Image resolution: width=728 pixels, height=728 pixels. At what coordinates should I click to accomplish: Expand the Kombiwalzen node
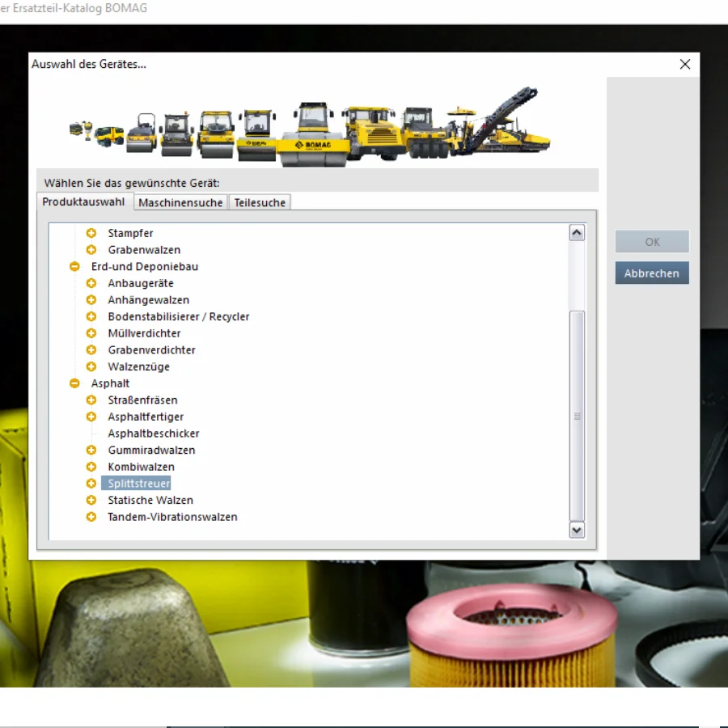91,467
